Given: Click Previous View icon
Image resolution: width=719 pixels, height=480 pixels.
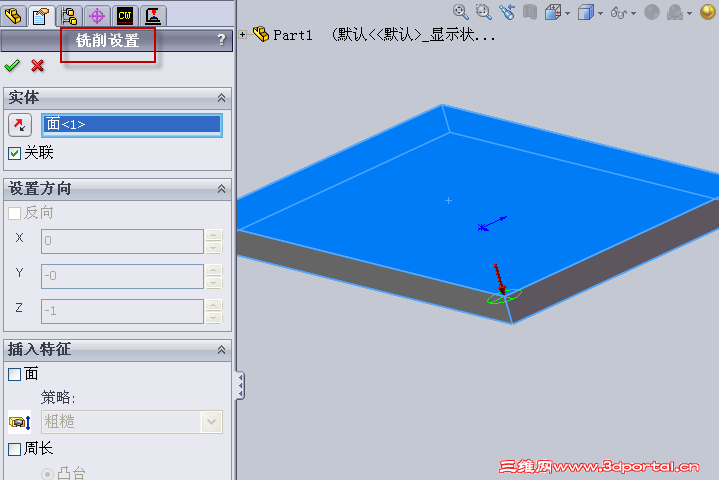Looking at the screenshot, I should 507,12.
